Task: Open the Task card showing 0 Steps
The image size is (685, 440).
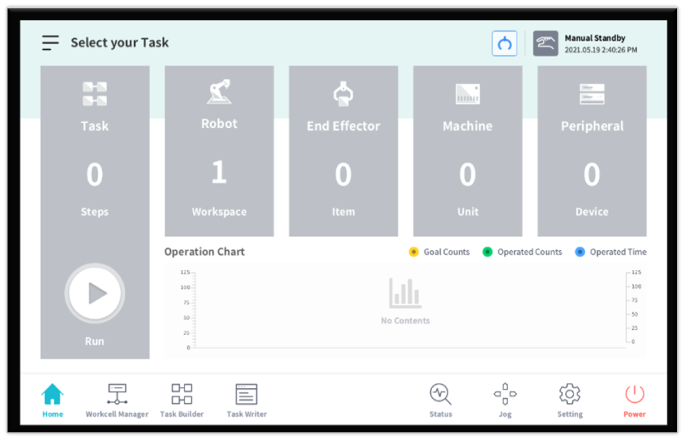Action: (95, 150)
